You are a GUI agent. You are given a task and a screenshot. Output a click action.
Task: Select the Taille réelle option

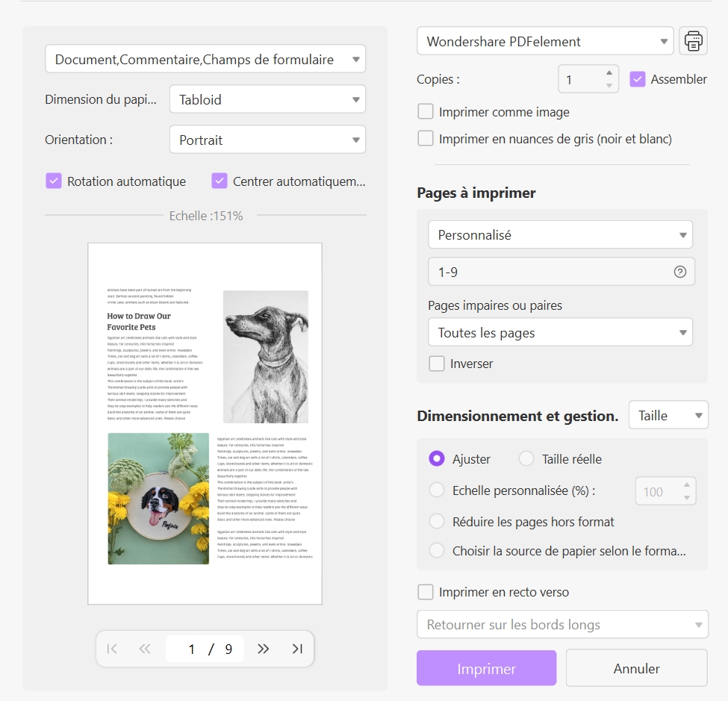[526, 458]
